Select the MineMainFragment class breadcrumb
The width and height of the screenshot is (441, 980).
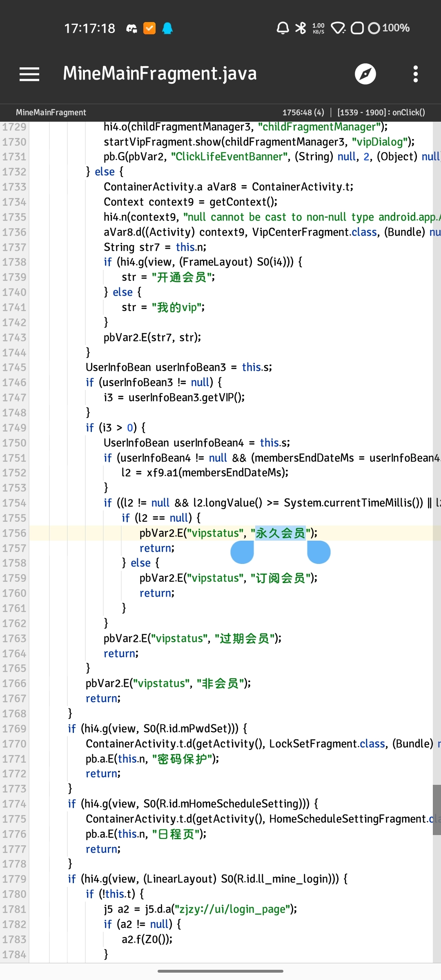[51, 112]
